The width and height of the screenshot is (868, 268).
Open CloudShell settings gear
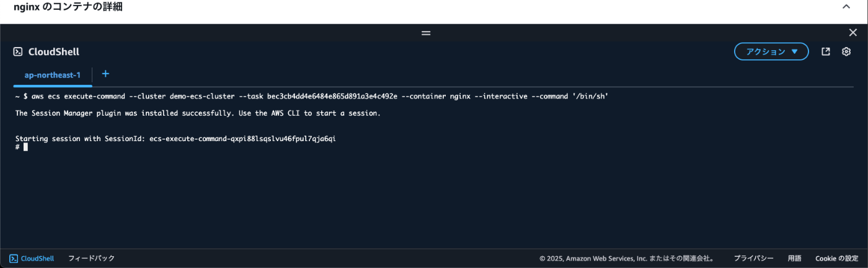pyautogui.click(x=846, y=52)
